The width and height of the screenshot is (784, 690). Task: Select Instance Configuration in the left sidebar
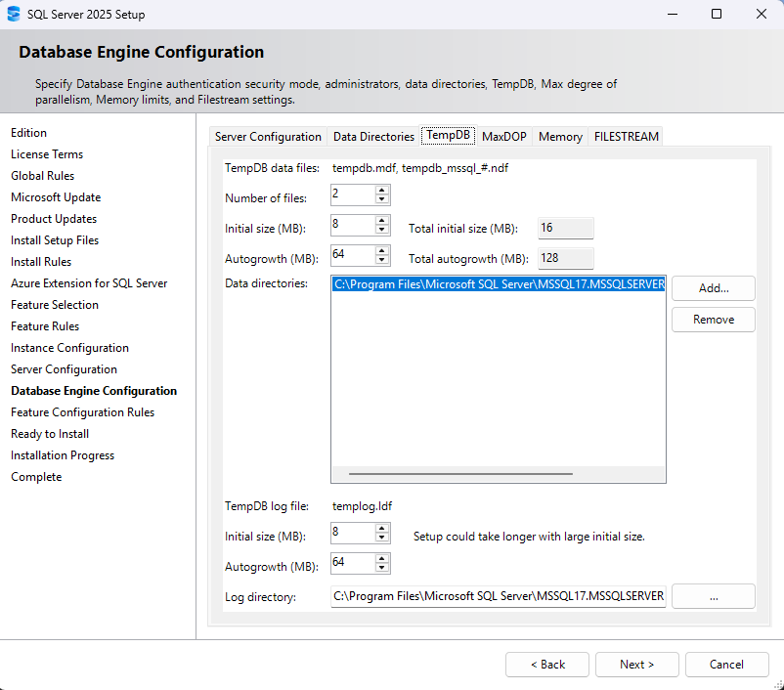[68, 347]
